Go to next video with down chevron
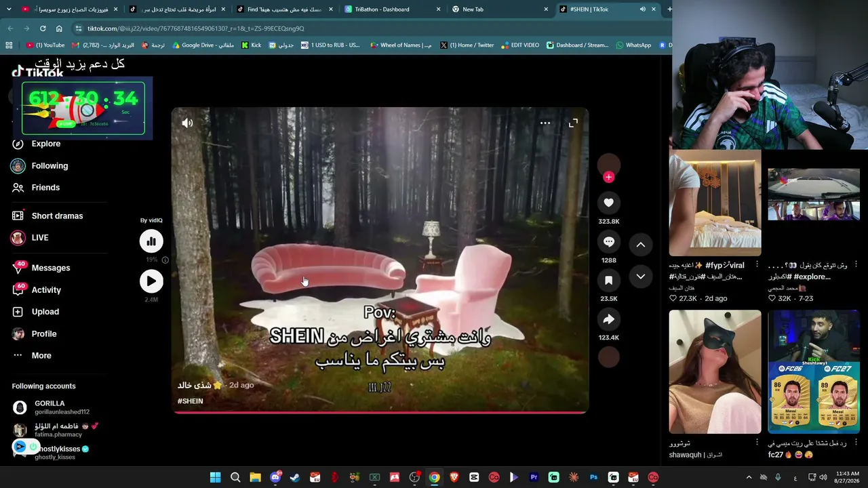868x488 pixels. click(x=640, y=277)
